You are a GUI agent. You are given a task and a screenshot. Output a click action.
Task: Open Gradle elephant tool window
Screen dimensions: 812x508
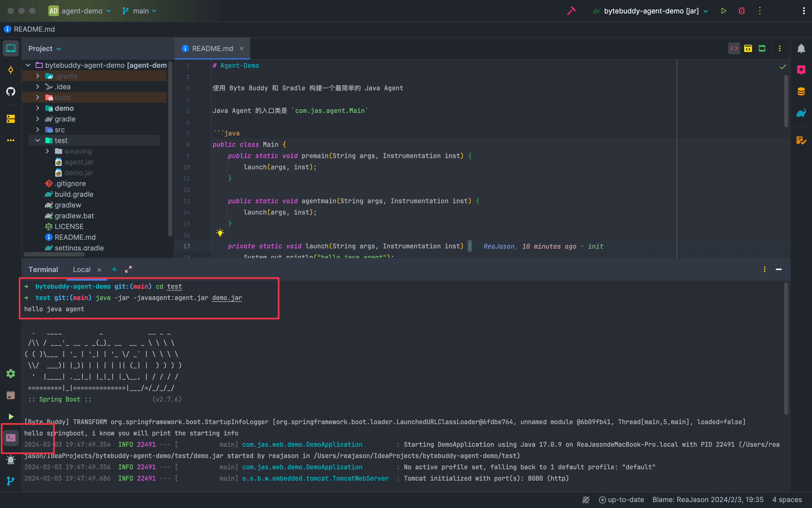pos(801,113)
